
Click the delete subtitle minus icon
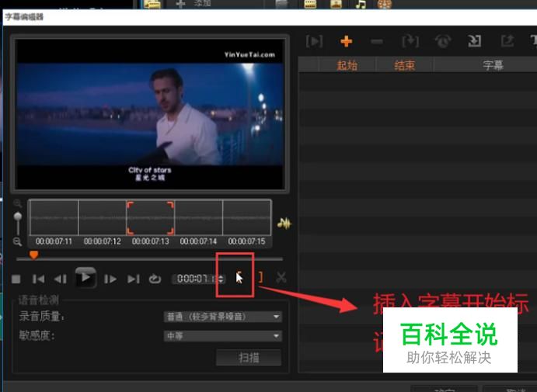click(377, 42)
